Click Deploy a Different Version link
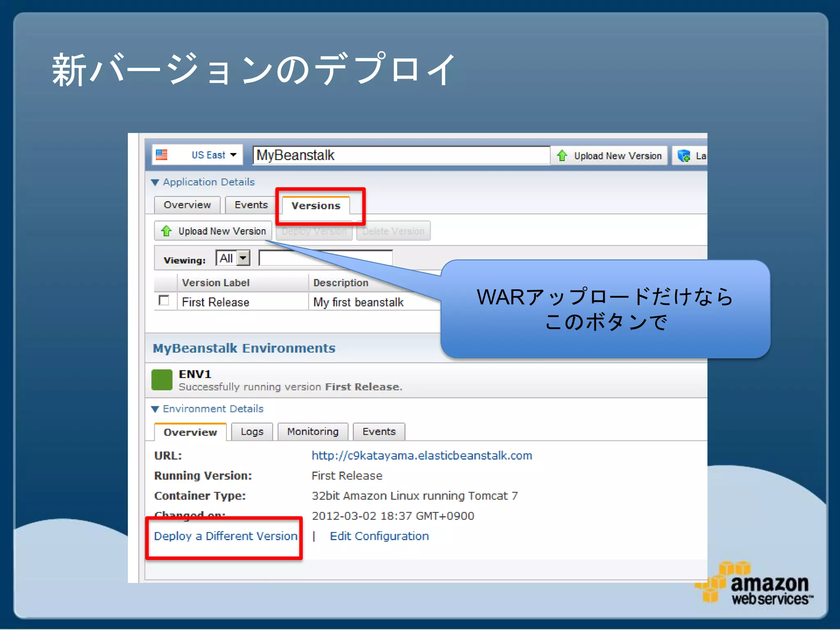The width and height of the screenshot is (840, 630). 226,536
